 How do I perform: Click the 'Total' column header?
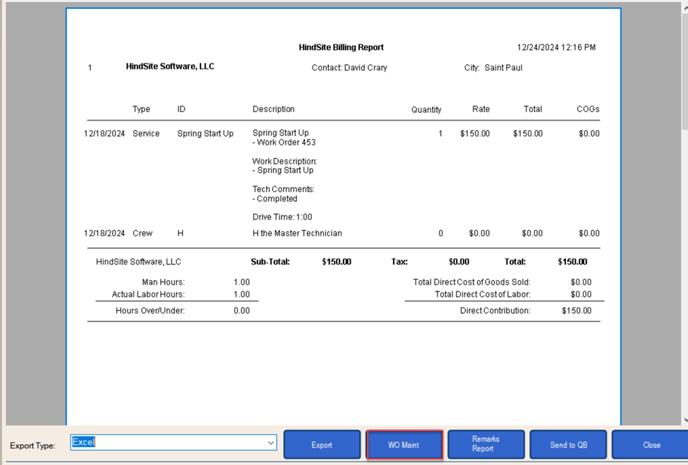[533, 109]
